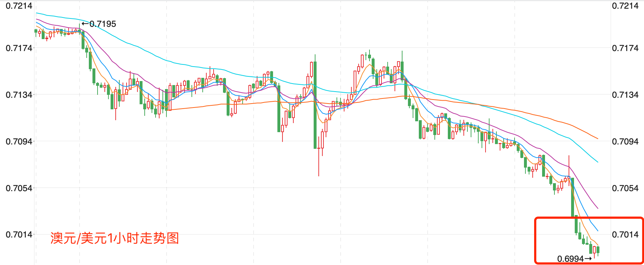Click the right axis 0.7054 label
This screenshot has width=644, height=265.
(x=625, y=188)
